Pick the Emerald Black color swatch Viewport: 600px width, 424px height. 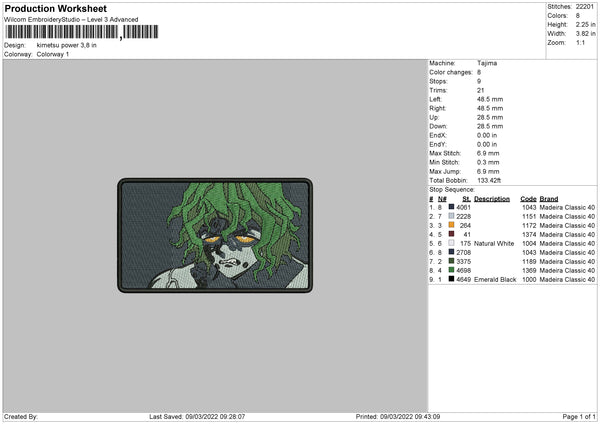[451, 279]
